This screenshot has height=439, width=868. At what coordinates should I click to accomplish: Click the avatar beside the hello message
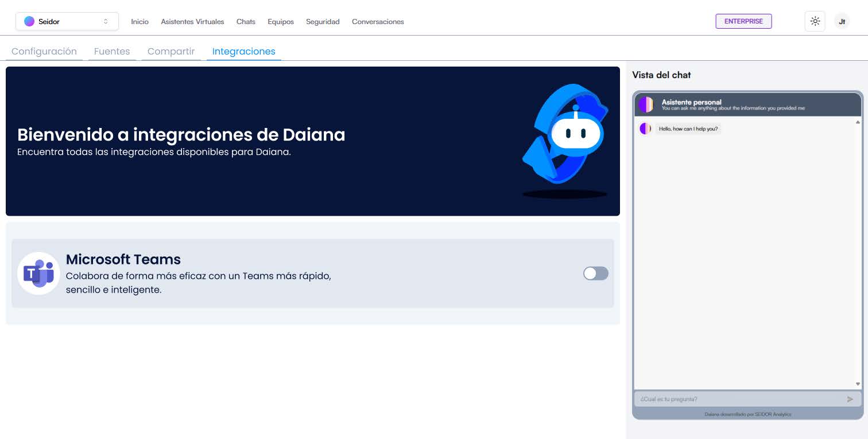(x=645, y=129)
